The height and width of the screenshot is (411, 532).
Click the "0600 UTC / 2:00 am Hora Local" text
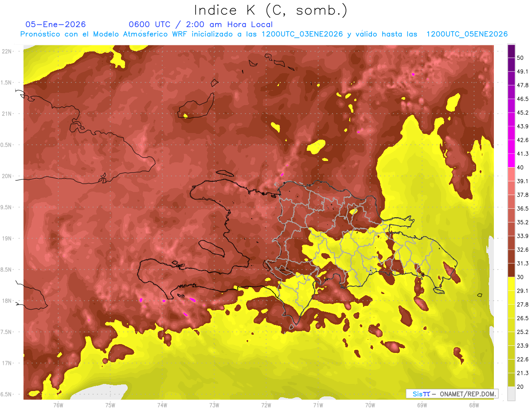point(200,24)
